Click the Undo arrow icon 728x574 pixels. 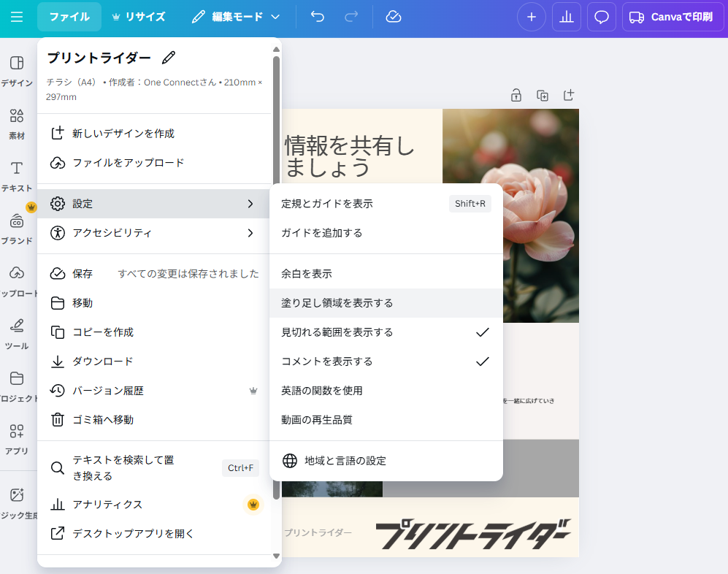click(x=317, y=16)
